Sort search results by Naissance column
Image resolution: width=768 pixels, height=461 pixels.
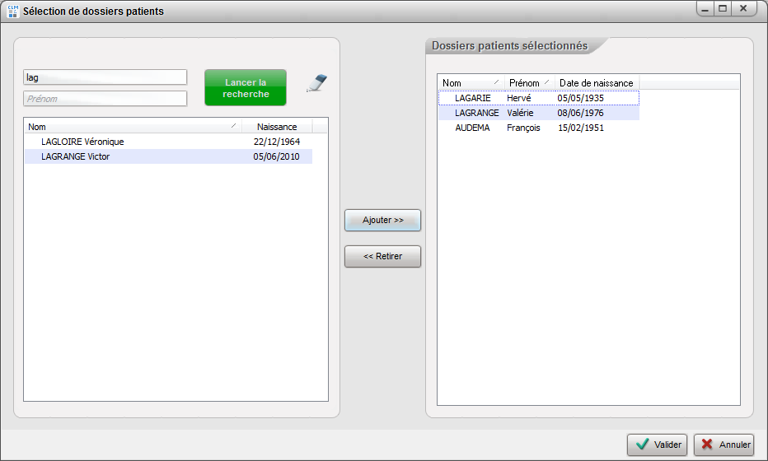click(x=276, y=127)
